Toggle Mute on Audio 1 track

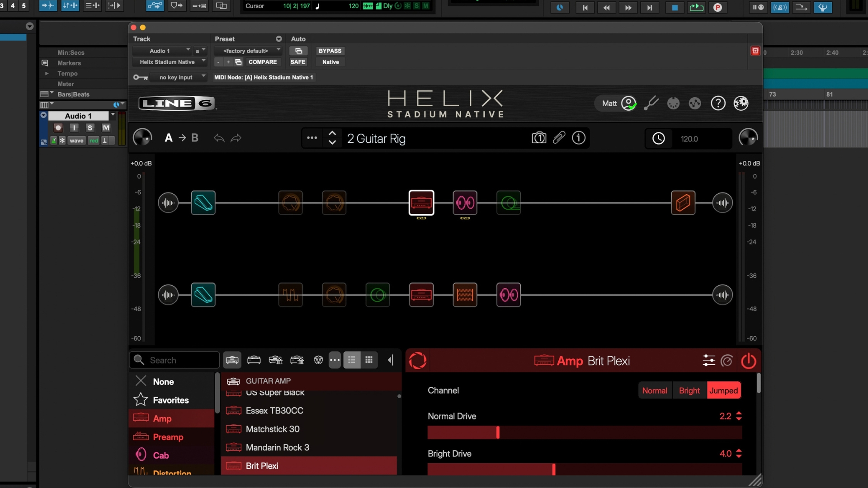click(106, 128)
